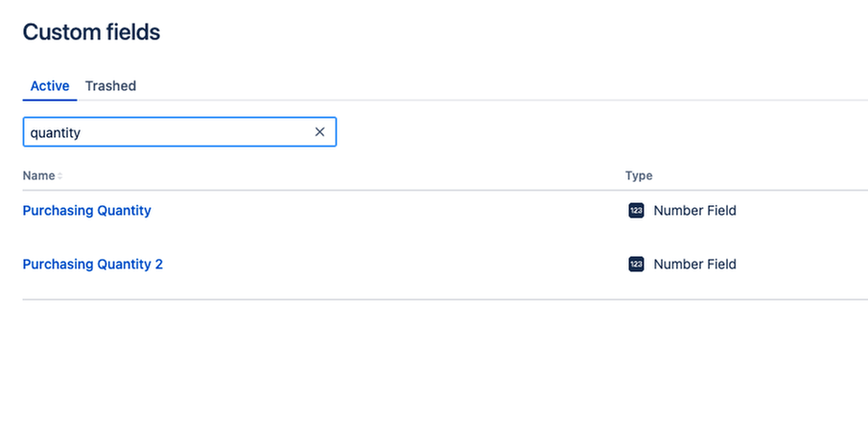868x439 pixels.
Task: Select the Active tab
Action: [x=50, y=86]
